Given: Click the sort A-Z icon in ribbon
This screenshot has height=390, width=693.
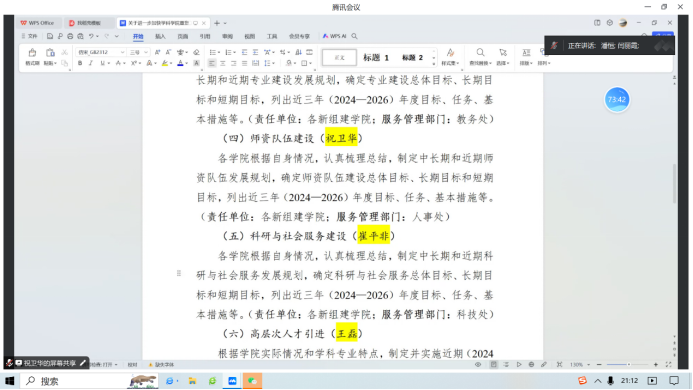Looking at the screenshot, I should [x=298, y=52].
